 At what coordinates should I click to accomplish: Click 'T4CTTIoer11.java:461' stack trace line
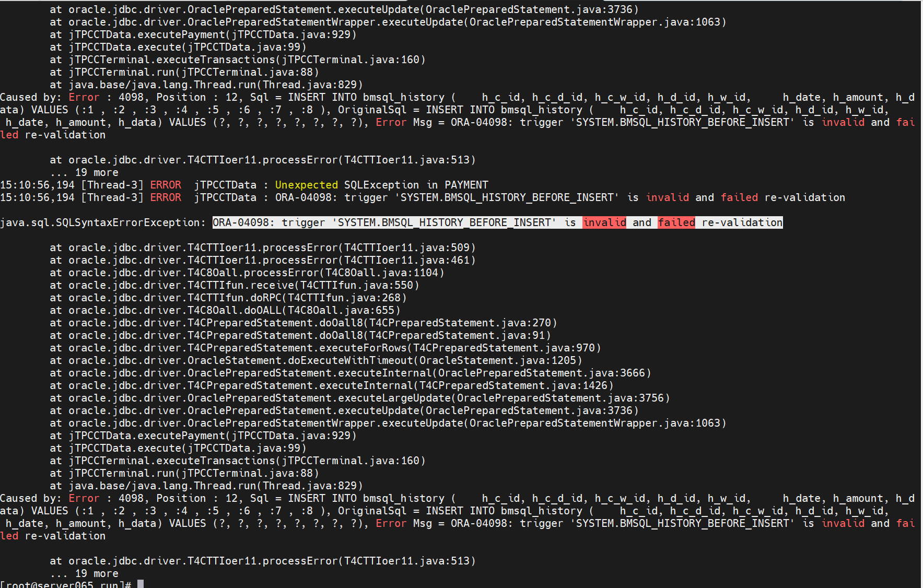click(x=263, y=260)
